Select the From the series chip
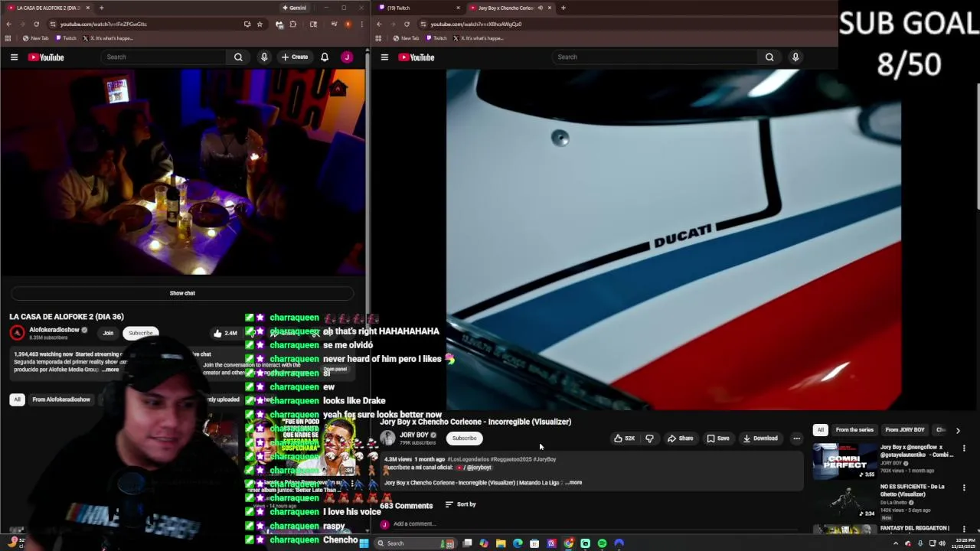Viewport: 980px width, 551px height. (854, 430)
